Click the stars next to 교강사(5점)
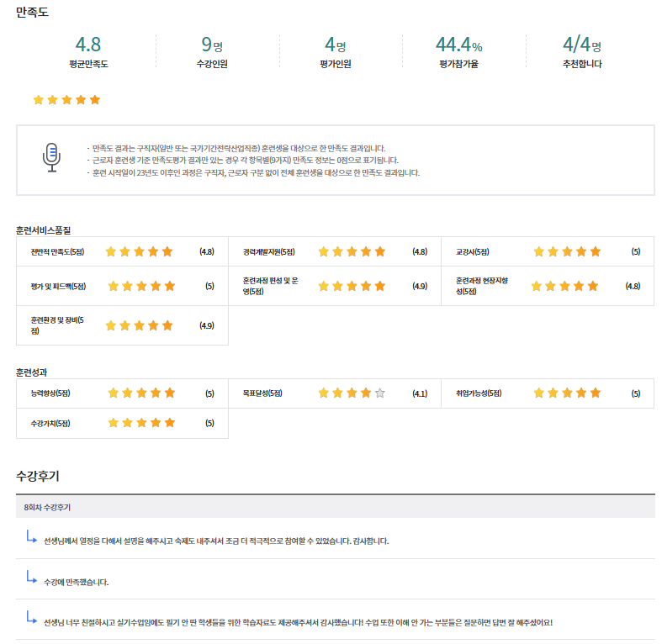 567,251
